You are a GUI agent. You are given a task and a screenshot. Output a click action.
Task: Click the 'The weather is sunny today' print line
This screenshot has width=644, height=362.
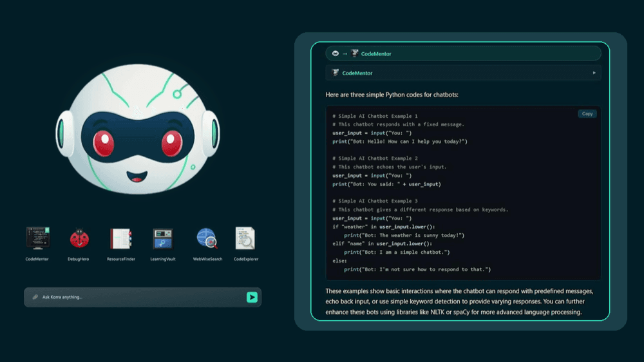(x=404, y=236)
